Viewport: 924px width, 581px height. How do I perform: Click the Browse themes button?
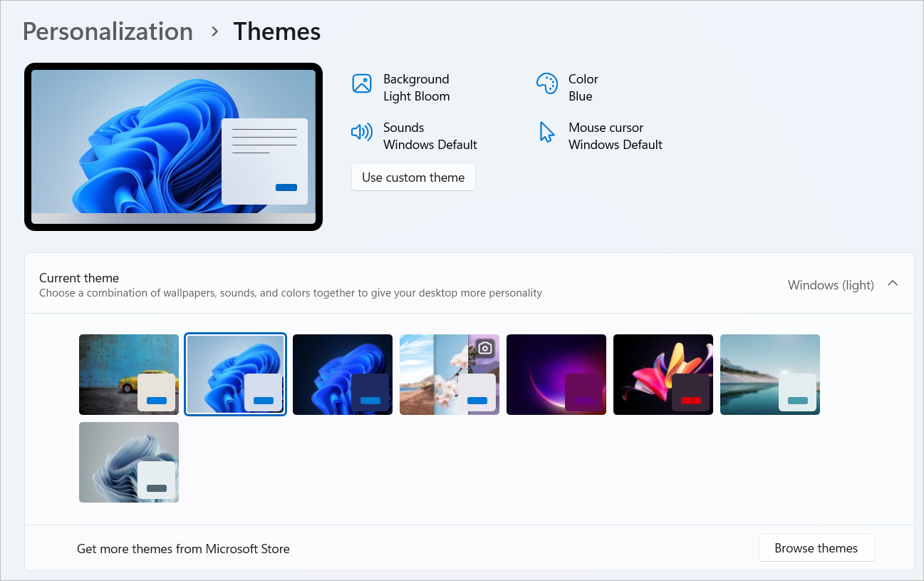coord(816,547)
